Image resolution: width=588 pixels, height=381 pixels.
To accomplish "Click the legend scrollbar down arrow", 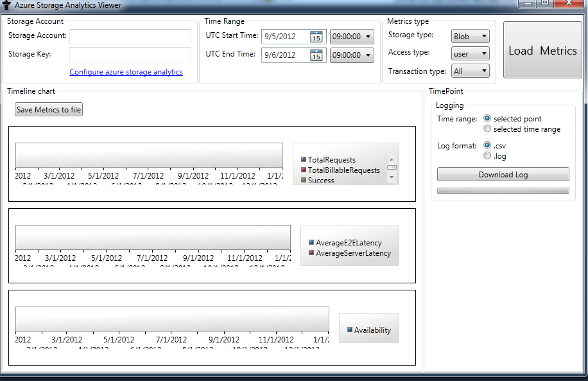I will click(x=392, y=177).
